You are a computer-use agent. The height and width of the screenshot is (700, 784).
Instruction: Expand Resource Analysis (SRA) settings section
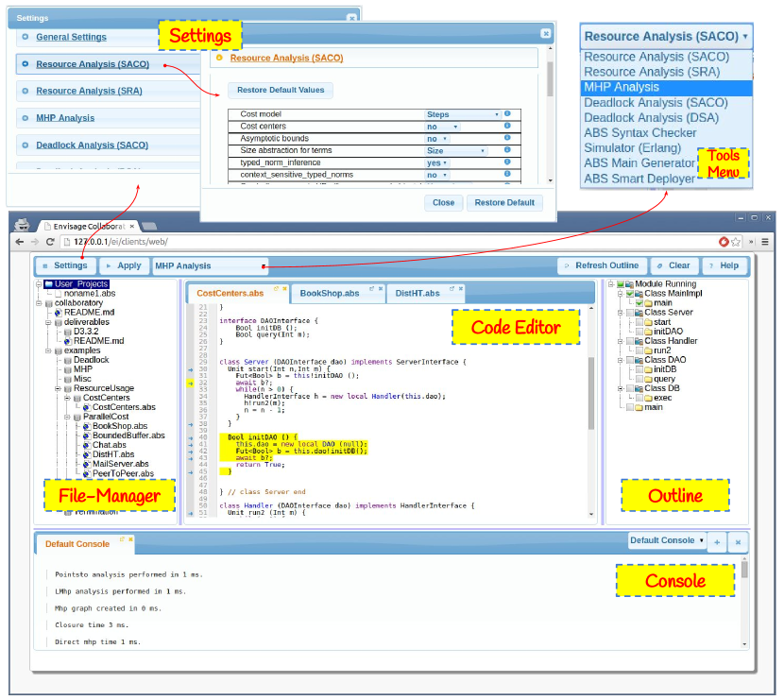pos(89,91)
